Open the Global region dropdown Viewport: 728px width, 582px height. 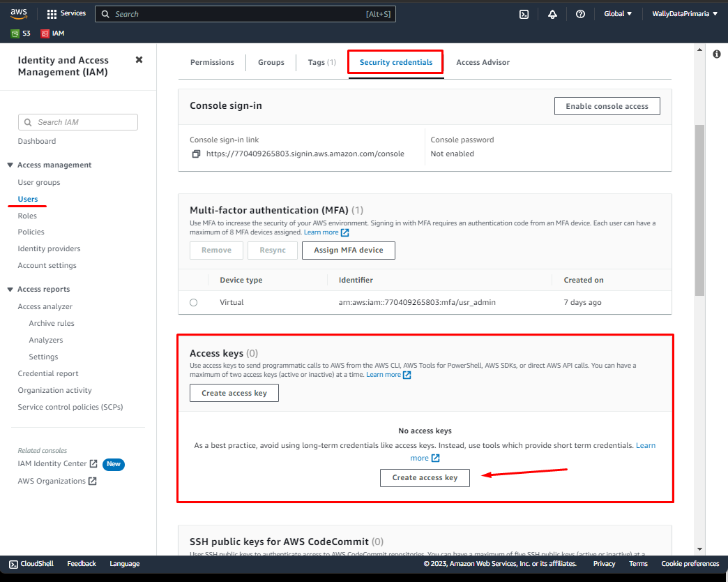click(618, 13)
